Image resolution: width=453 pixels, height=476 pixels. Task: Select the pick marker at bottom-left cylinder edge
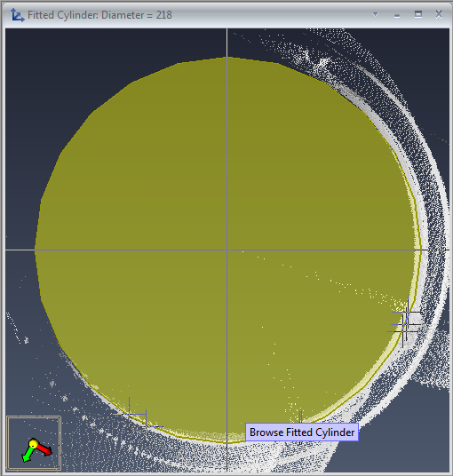click(x=139, y=419)
